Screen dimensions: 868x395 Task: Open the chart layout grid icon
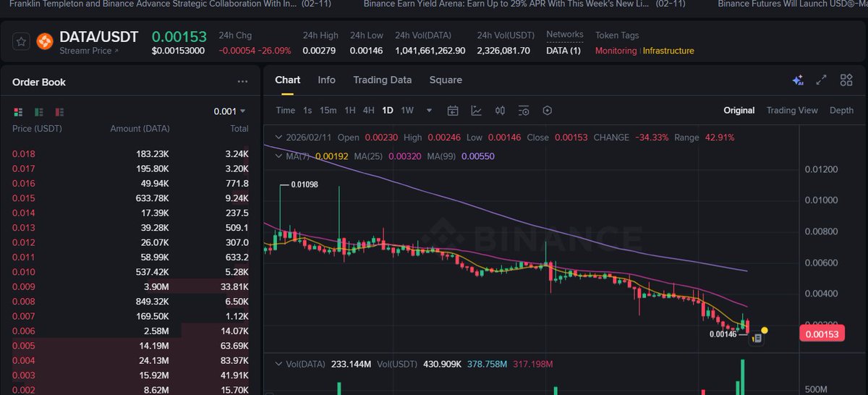tap(846, 80)
